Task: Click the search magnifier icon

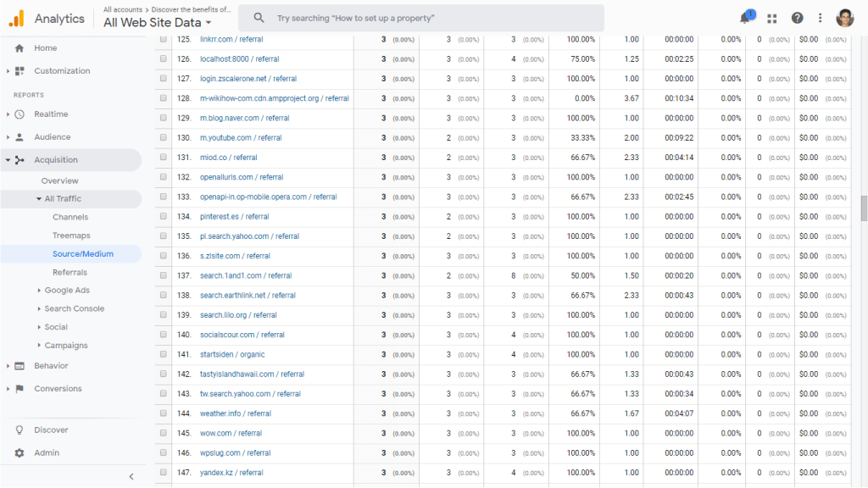Action: (x=259, y=18)
